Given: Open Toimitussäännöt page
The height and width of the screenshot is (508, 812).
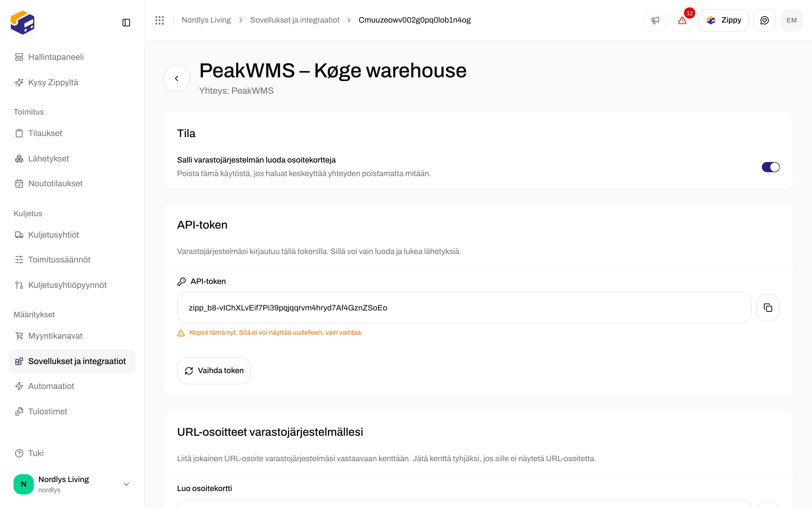Looking at the screenshot, I should tap(72, 260).
